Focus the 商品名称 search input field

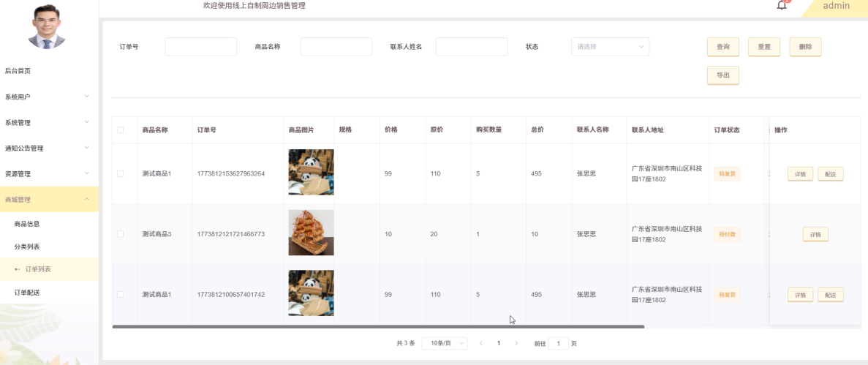click(336, 47)
